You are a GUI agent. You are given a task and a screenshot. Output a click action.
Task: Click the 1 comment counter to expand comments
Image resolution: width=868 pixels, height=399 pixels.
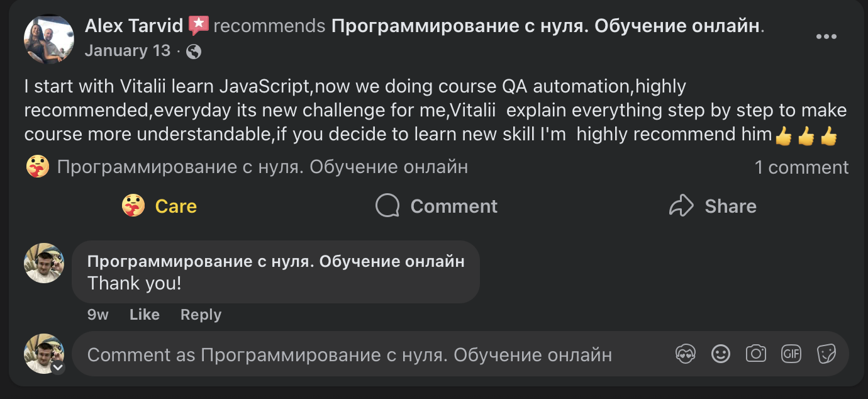pos(803,167)
